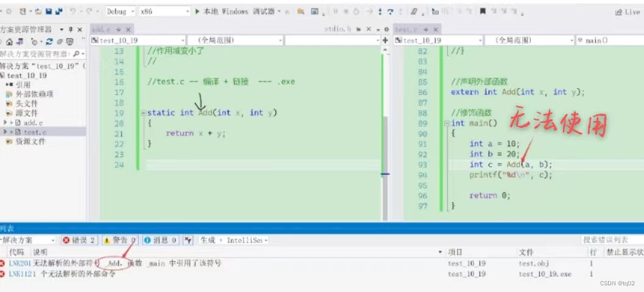Viewport: 644px width, 292px height.
Task: Open the Debug configuration dropdown
Action: click(x=121, y=12)
